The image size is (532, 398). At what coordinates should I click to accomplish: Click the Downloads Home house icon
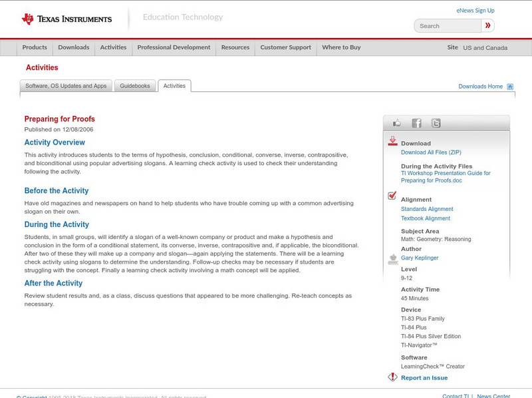tap(510, 87)
